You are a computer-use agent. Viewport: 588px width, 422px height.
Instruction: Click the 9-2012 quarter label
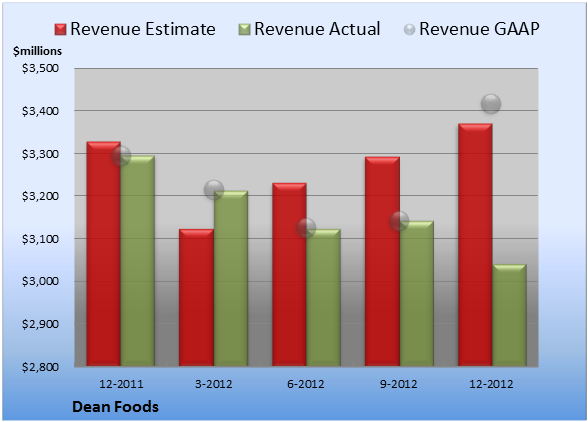399,384
